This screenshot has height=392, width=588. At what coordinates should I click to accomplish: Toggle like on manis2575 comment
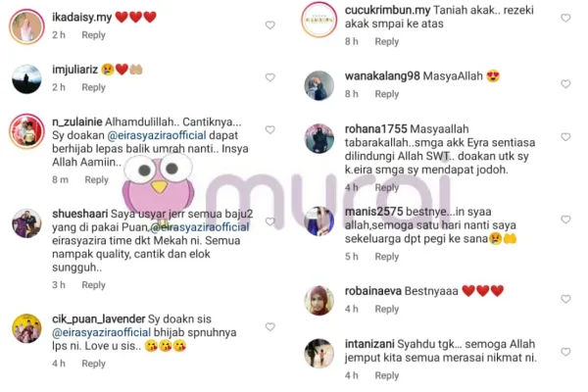point(565,220)
